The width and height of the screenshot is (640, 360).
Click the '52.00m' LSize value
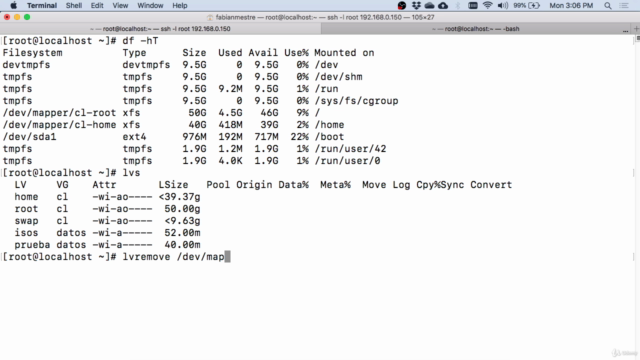[x=182, y=233]
